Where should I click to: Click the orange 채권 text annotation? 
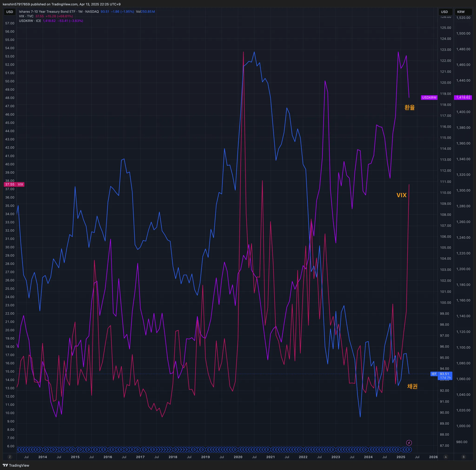pyautogui.click(x=412, y=386)
